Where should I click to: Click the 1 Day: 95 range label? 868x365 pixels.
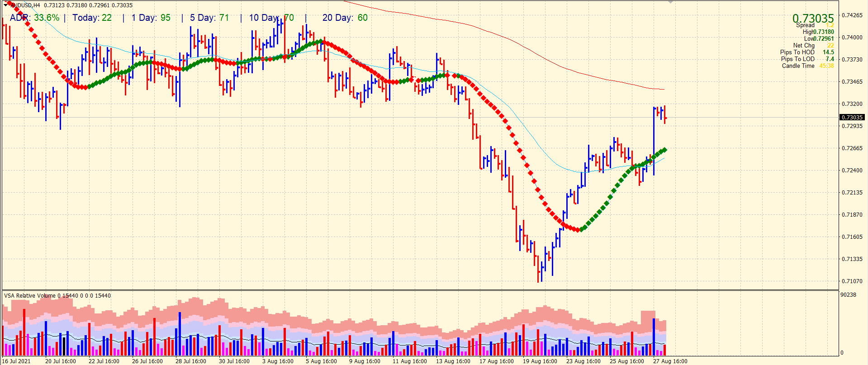tap(151, 18)
